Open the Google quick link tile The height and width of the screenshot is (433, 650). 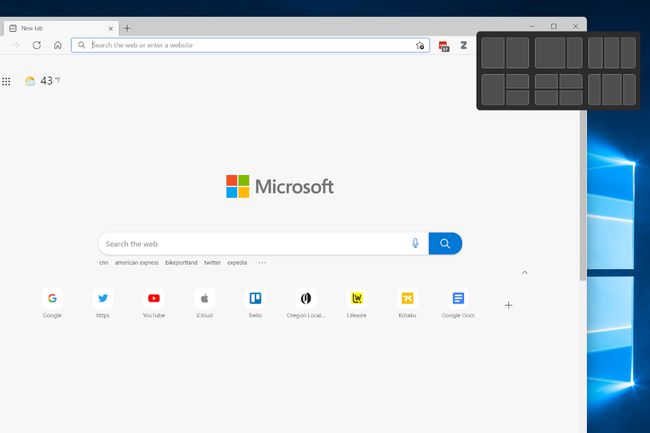52,303
